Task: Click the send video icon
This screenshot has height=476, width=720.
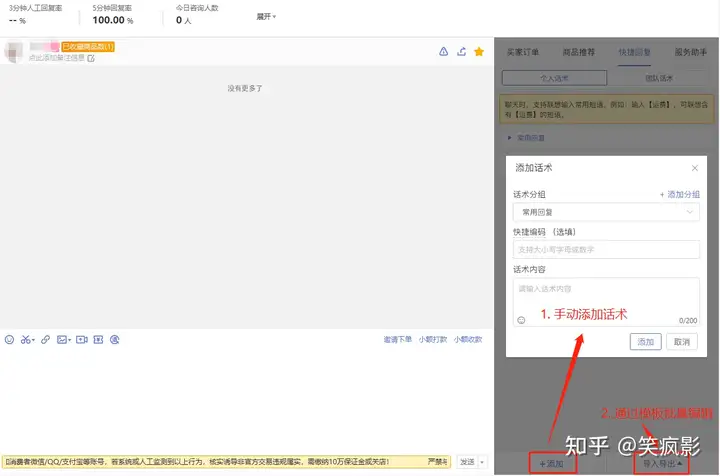Action: coord(82,340)
